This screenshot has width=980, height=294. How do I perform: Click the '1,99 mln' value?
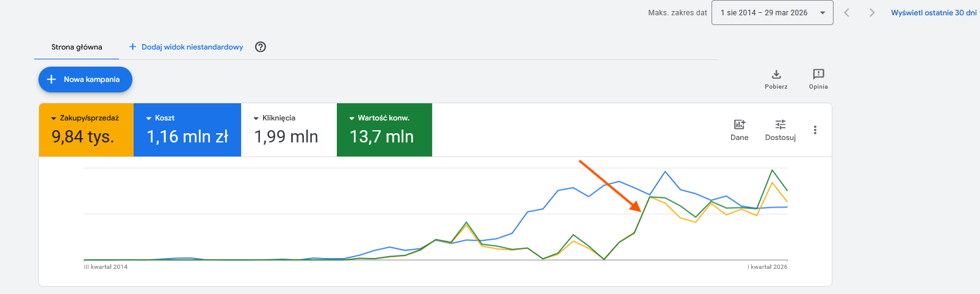pos(286,137)
